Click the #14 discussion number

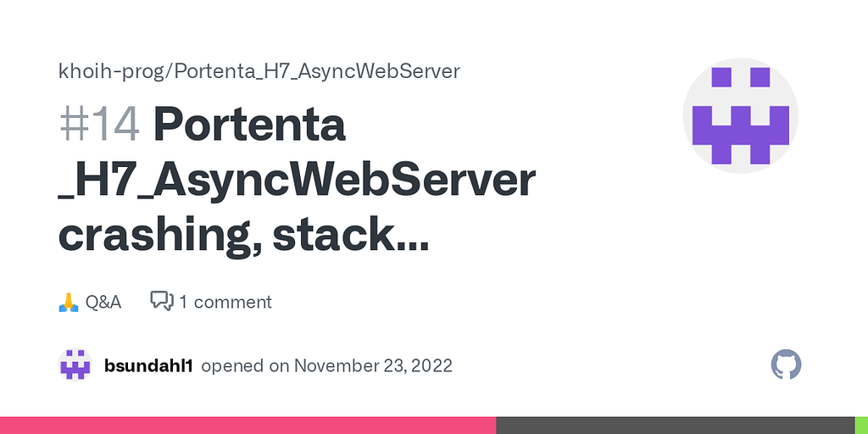point(100,125)
